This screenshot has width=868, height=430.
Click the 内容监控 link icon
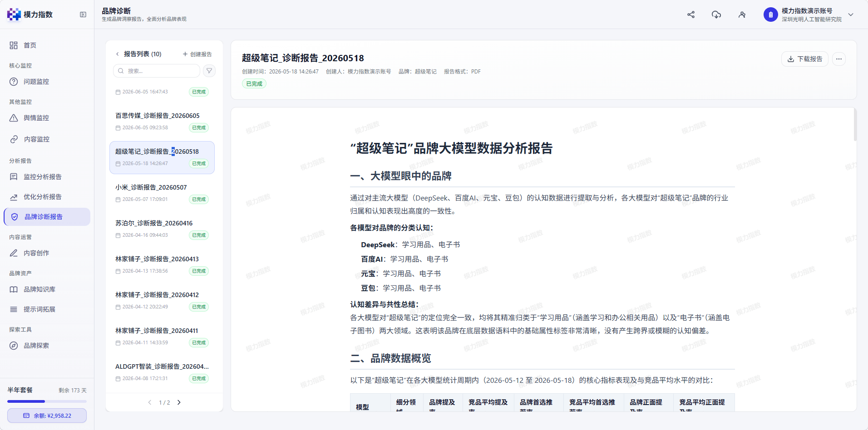click(14, 139)
